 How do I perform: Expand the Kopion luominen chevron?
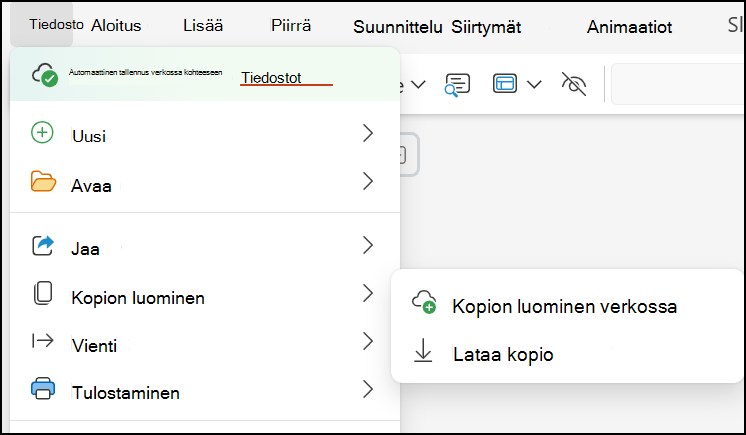[367, 293]
